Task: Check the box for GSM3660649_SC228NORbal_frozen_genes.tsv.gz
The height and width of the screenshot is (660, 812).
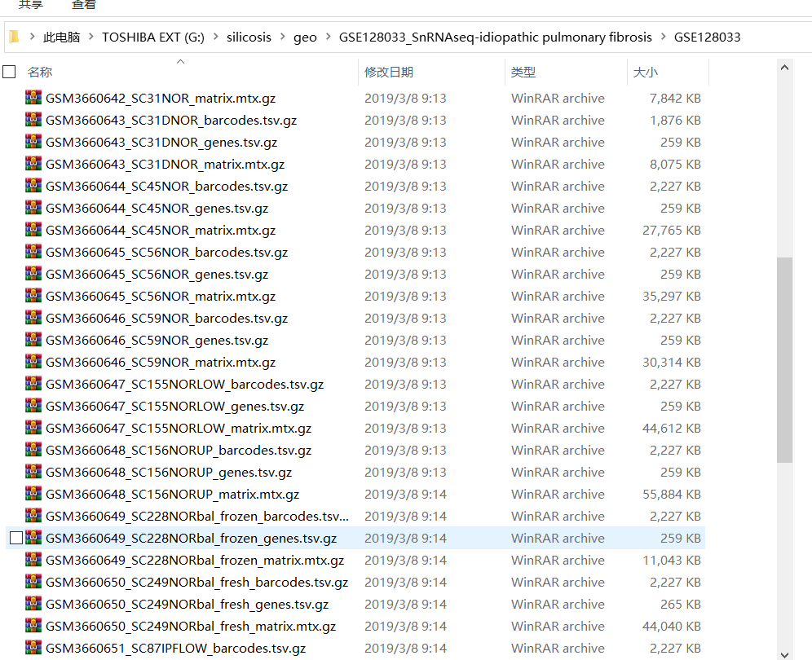Action: (x=16, y=538)
